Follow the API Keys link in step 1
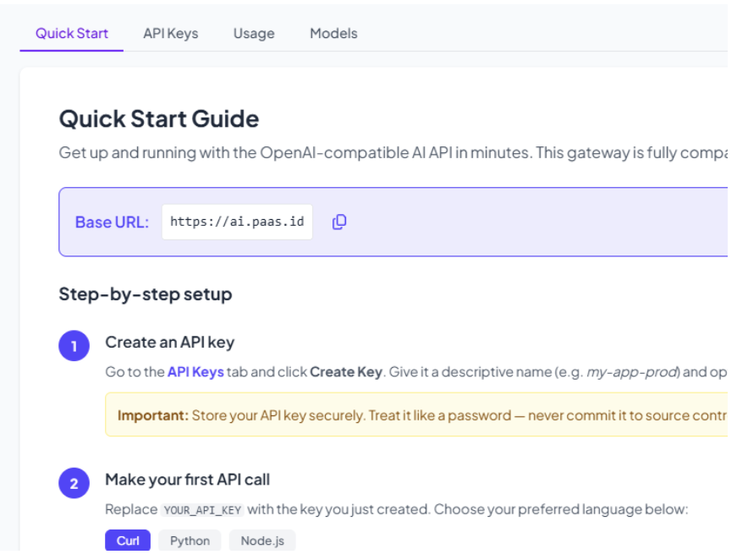 (x=195, y=371)
